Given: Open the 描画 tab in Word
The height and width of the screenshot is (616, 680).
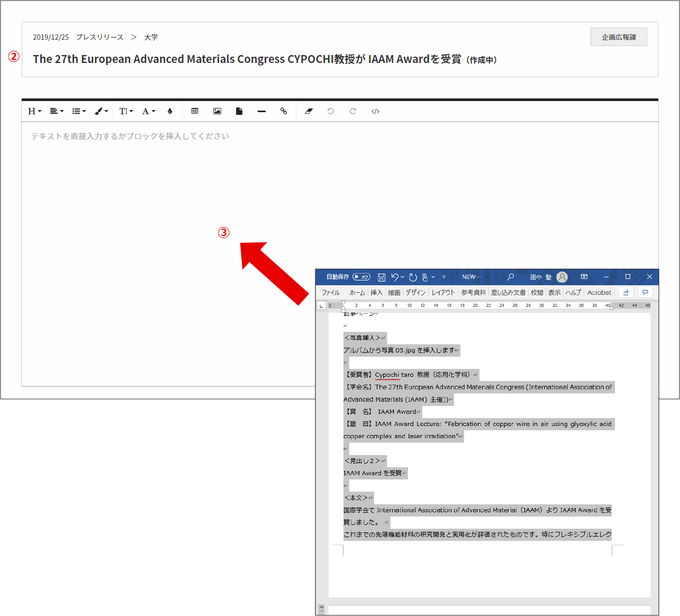Looking at the screenshot, I should 394,292.
